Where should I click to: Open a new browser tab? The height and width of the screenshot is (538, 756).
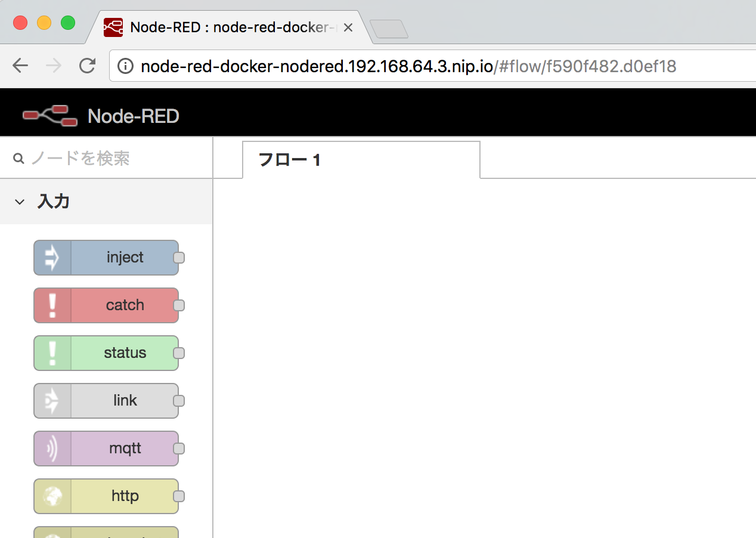[389, 29]
